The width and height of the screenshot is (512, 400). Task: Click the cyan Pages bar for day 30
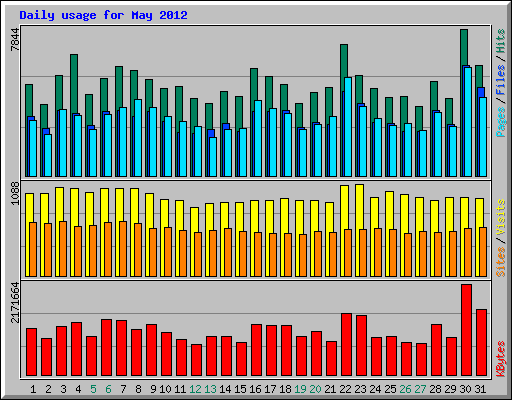[468, 122]
